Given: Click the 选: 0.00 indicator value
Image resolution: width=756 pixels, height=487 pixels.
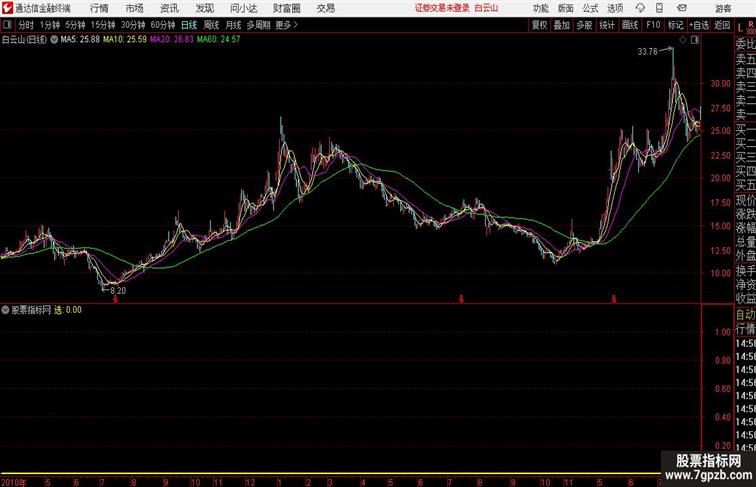Looking at the screenshot, I should click(68, 310).
